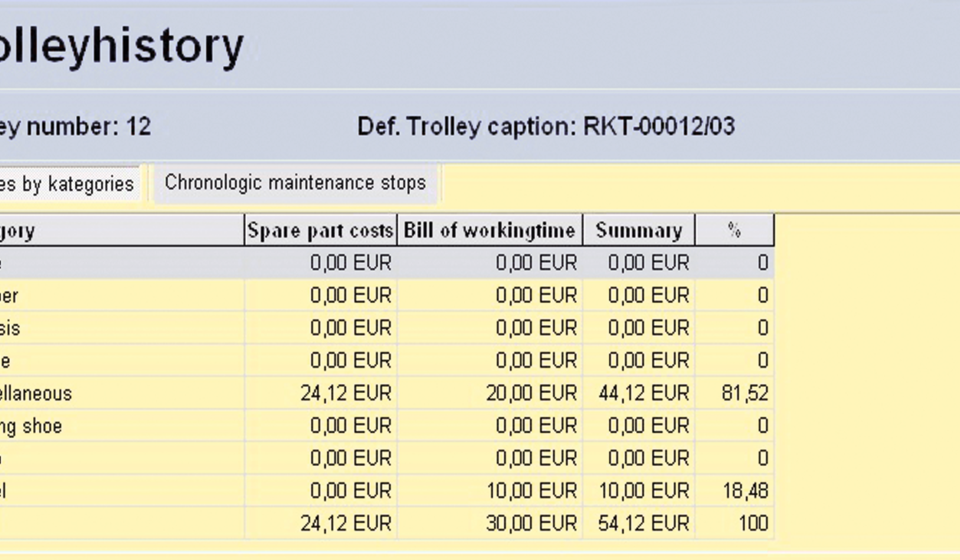Switch to Chronologic maintenance stops tab
This screenshot has width=960, height=560.
[295, 183]
